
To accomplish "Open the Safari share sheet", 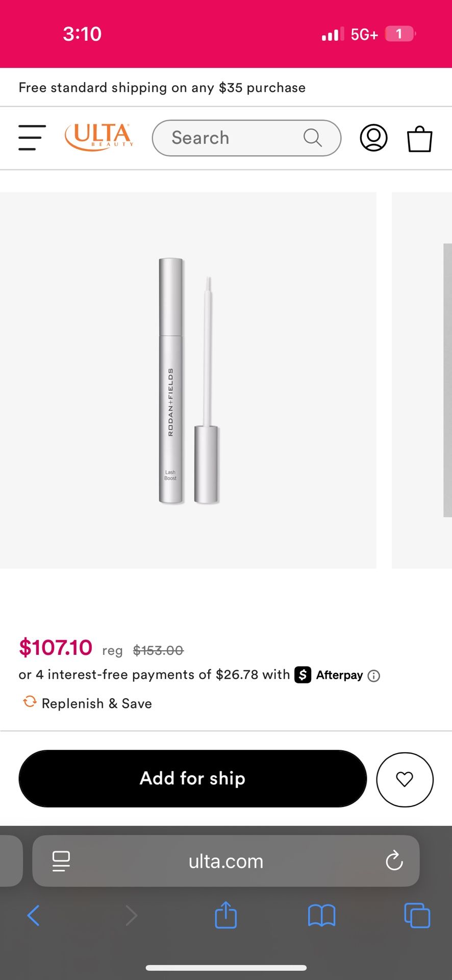I will pos(225,915).
